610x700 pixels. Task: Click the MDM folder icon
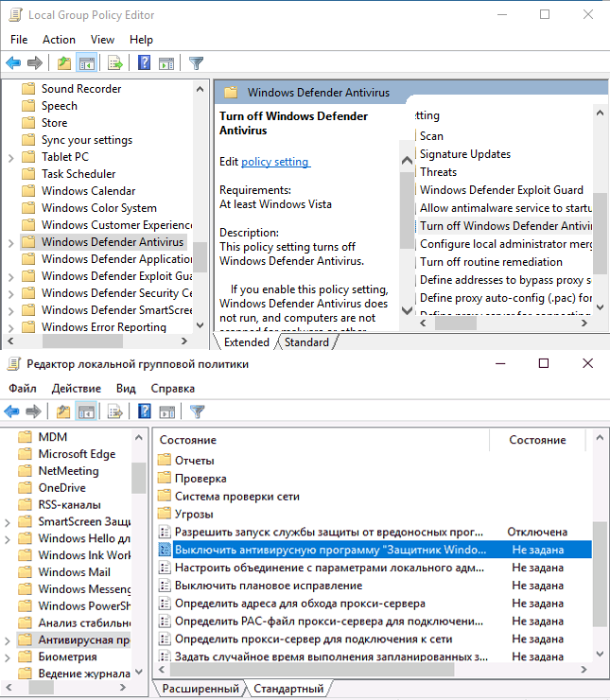pyautogui.click(x=25, y=437)
